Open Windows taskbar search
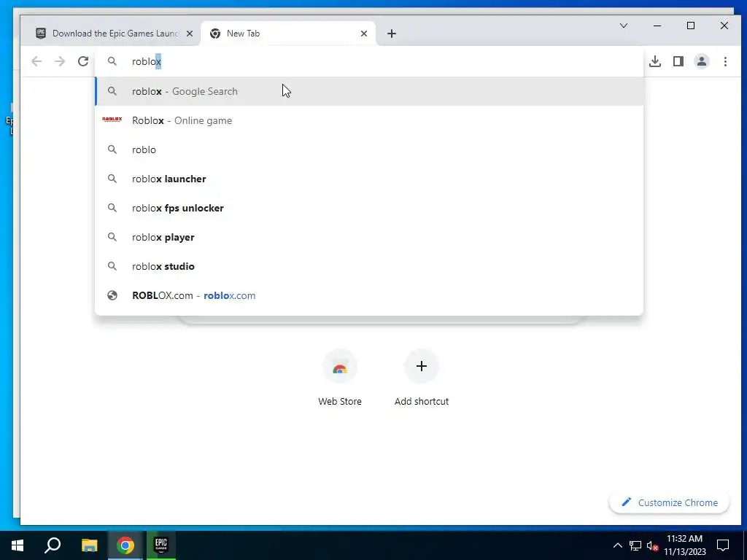 point(53,545)
